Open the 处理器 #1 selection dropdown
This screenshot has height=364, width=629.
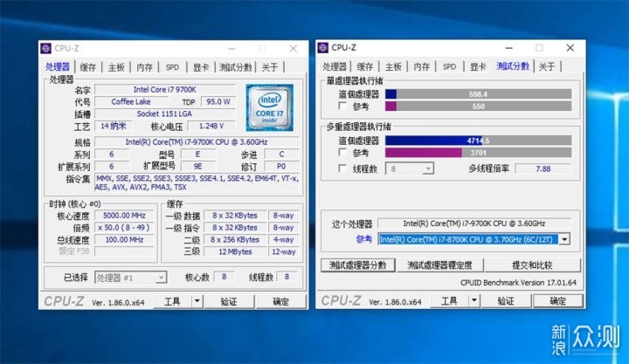click(x=131, y=278)
